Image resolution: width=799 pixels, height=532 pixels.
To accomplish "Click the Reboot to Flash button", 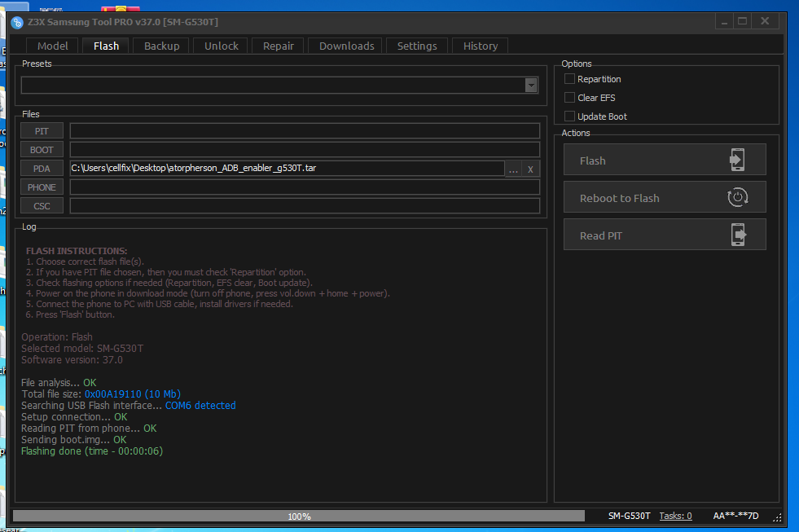I will pos(665,197).
